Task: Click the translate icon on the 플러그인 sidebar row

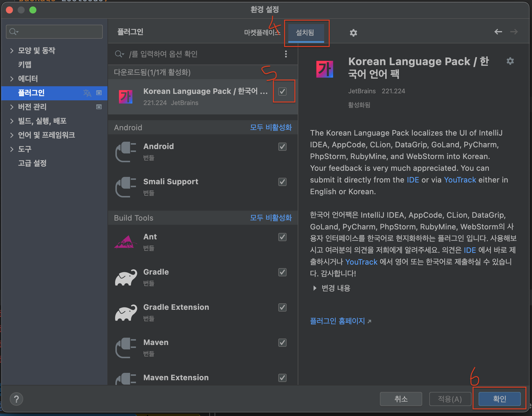Action: tap(87, 93)
